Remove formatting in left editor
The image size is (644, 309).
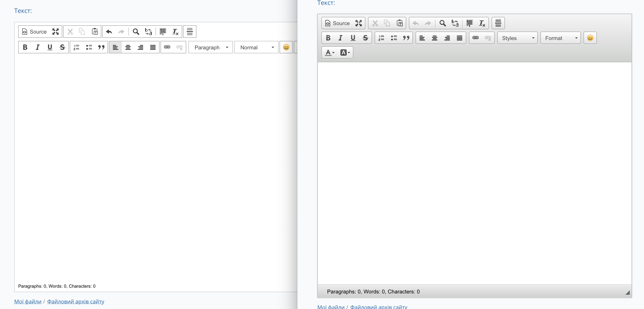tap(175, 32)
